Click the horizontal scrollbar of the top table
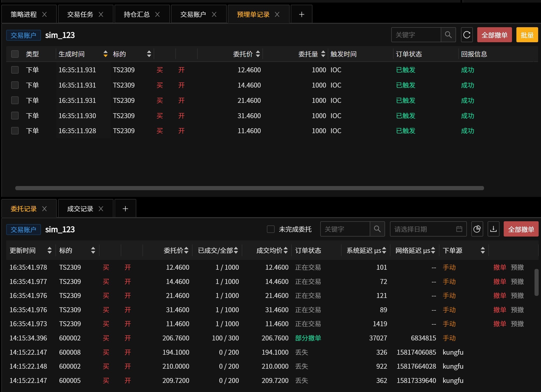Viewport: 541px width, 392px height. [250, 188]
